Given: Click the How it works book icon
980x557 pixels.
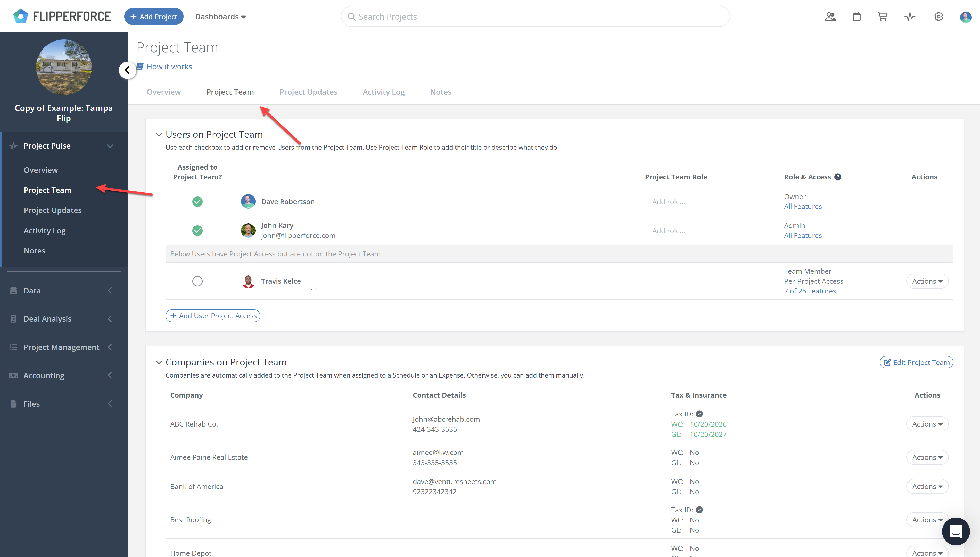Looking at the screenshot, I should [140, 67].
